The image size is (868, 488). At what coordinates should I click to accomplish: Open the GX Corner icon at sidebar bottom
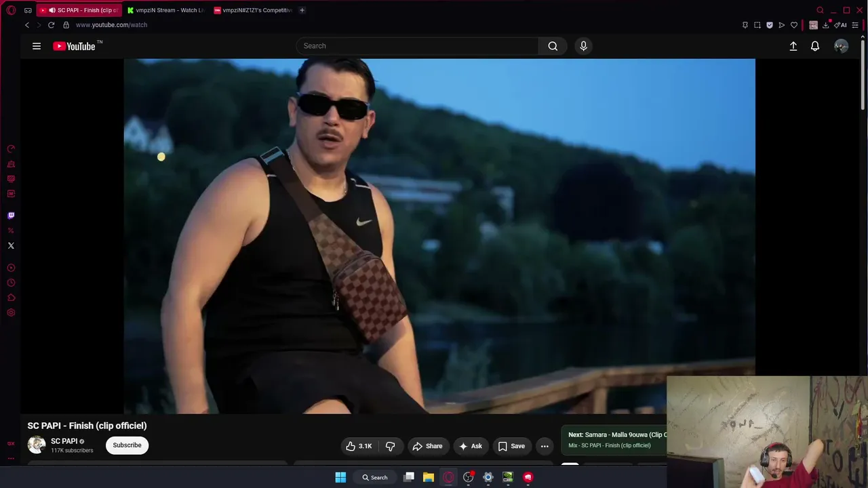coord(11,443)
